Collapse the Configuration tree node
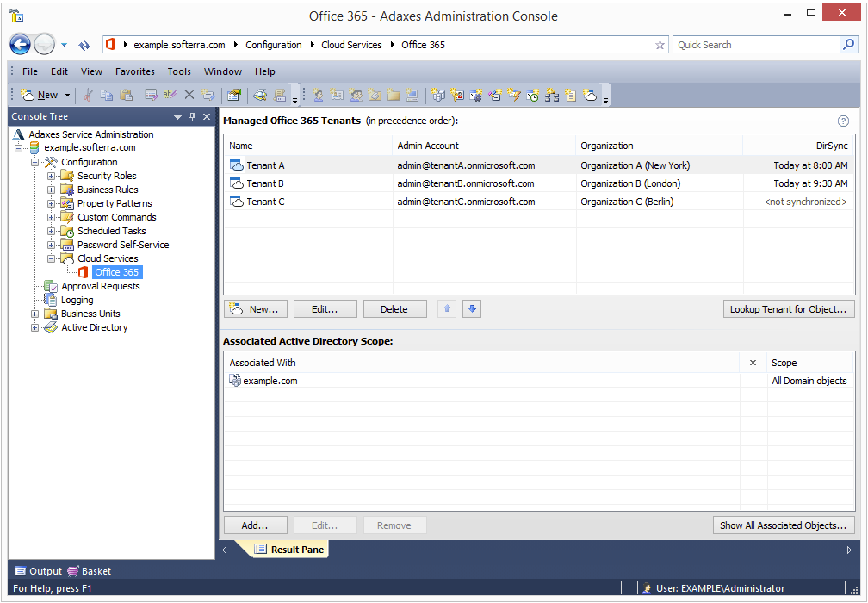868x603 pixels. [34, 162]
